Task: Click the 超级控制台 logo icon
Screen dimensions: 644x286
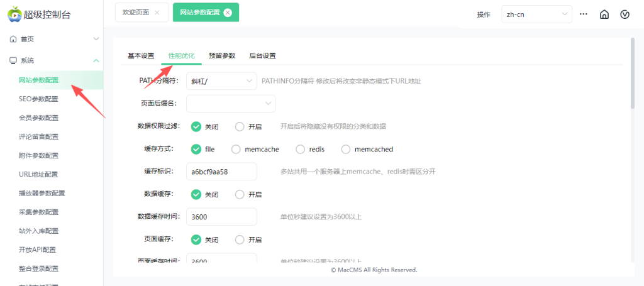Action: pos(14,14)
